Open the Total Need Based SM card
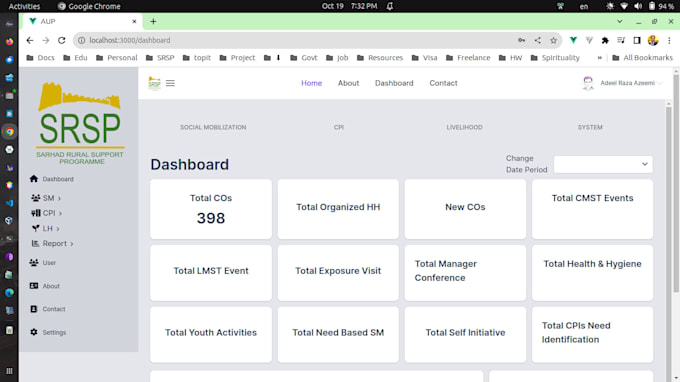Image resolution: width=680 pixels, height=382 pixels. coord(338,334)
